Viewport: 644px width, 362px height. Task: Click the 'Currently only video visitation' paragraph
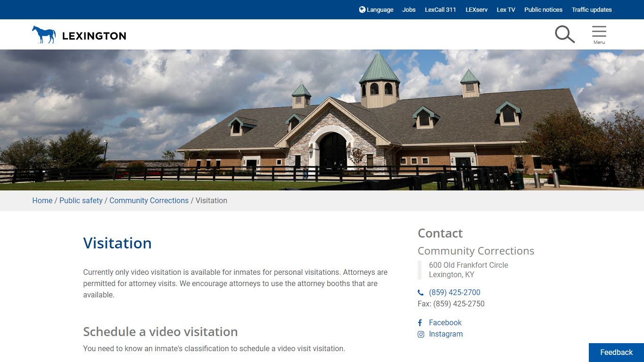[235, 283]
